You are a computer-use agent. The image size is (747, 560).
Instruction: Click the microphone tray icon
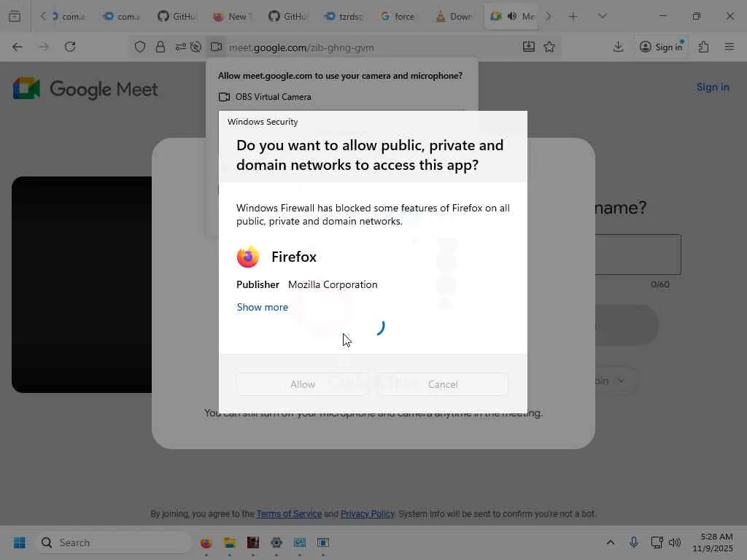coord(634,542)
